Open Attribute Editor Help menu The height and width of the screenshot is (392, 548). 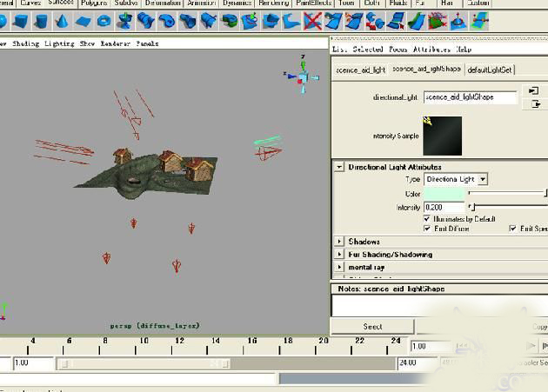pos(464,50)
